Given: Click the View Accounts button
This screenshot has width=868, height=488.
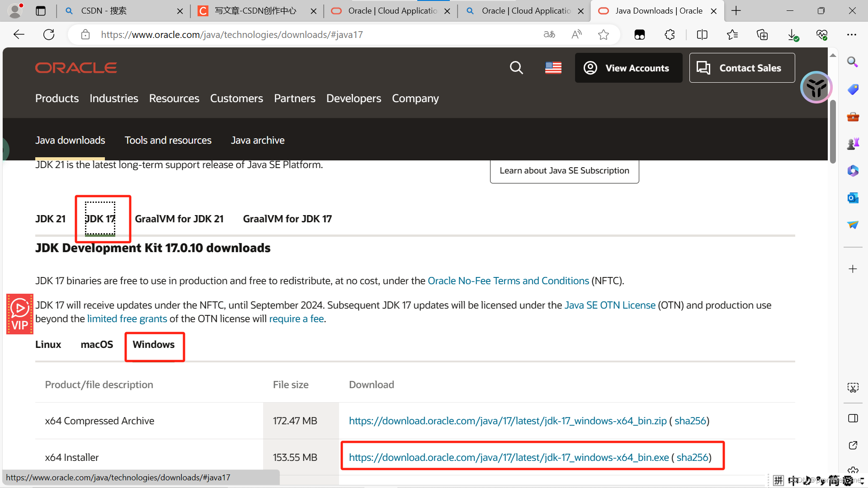Looking at the screenshot, I should coord(628,68).
